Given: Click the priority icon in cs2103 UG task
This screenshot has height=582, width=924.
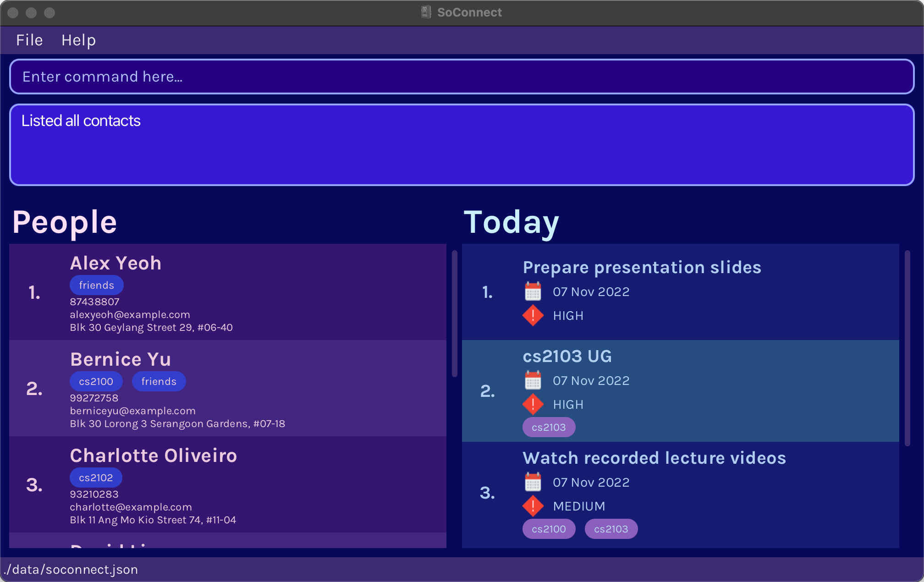Looking at the screenshot, I should click(x=533, y=404).
